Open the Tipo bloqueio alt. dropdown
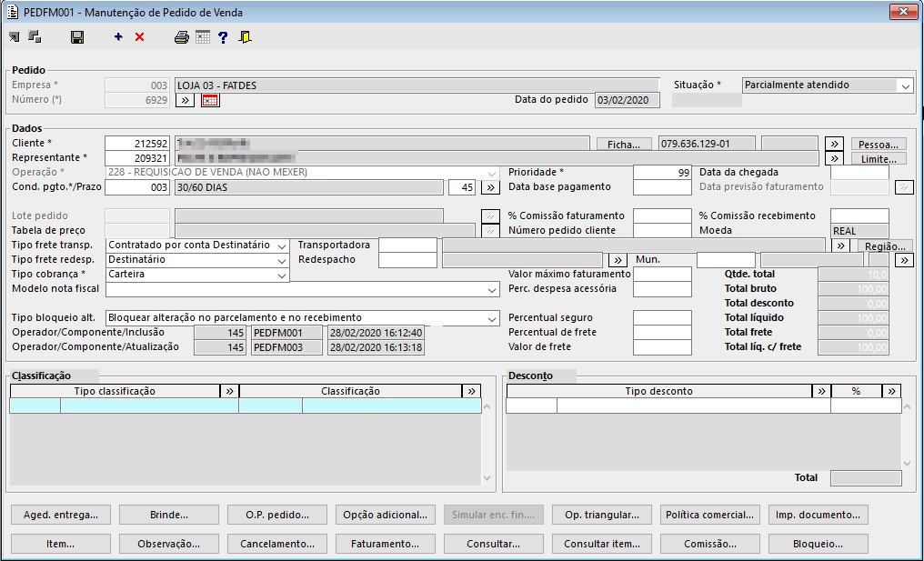This screenshot has height=561, width=924. click(x=492, y=318)
